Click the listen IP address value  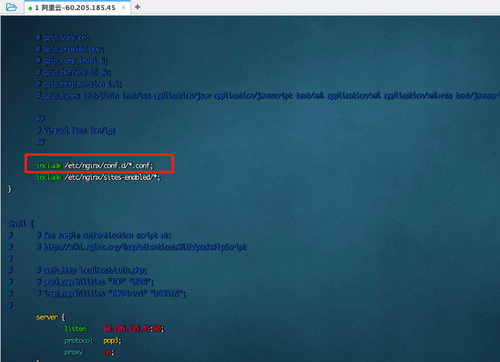(134, 329)
